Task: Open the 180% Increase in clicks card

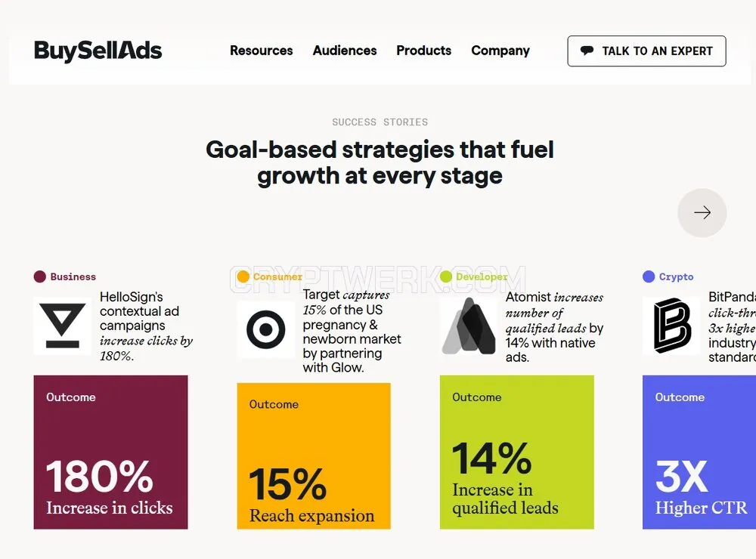Action: (x=111, y=452)
